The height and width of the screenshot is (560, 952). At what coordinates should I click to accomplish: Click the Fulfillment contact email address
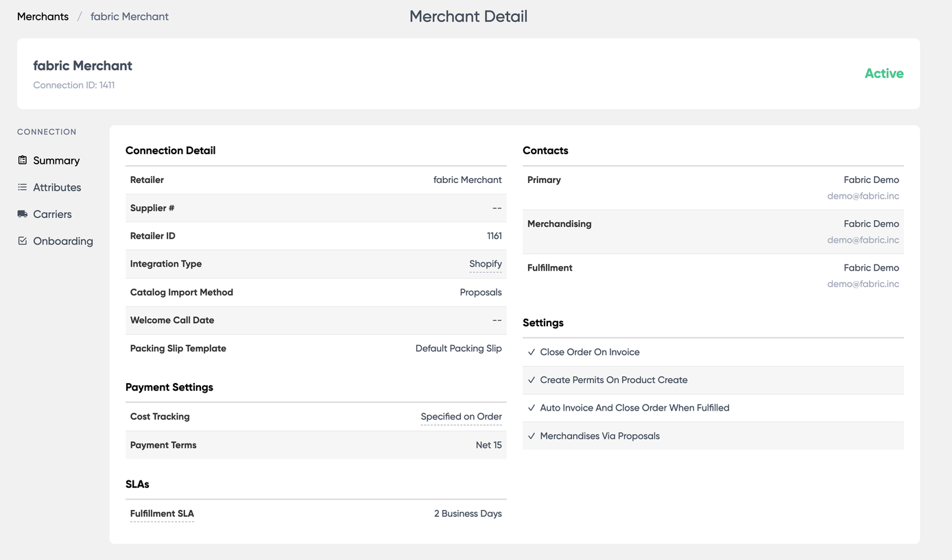(863, 284)
